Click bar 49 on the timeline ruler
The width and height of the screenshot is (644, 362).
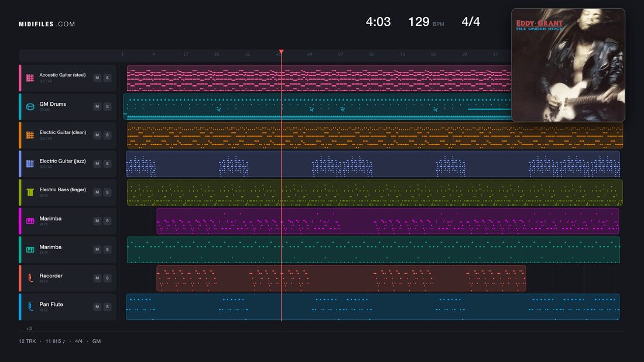point(310,54)
